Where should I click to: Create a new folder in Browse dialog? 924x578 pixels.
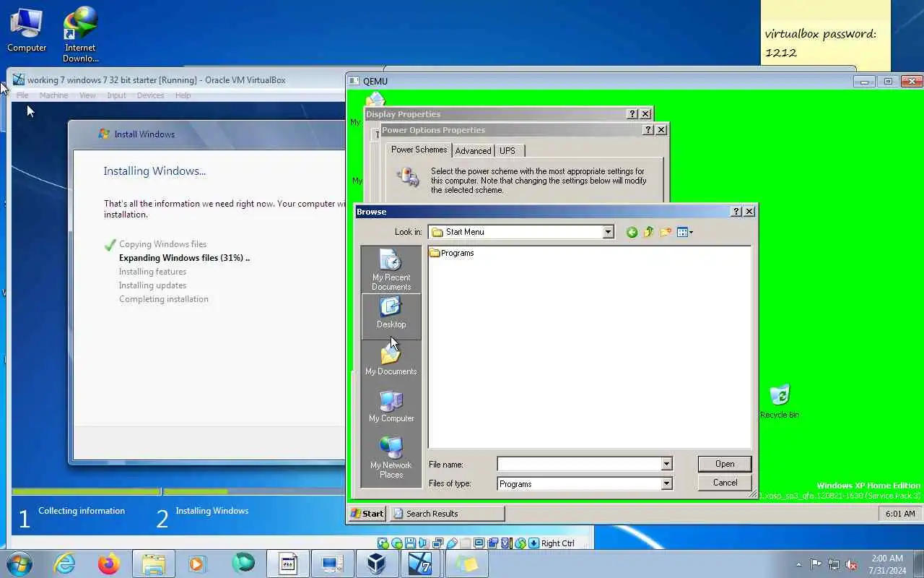point(665,232)
